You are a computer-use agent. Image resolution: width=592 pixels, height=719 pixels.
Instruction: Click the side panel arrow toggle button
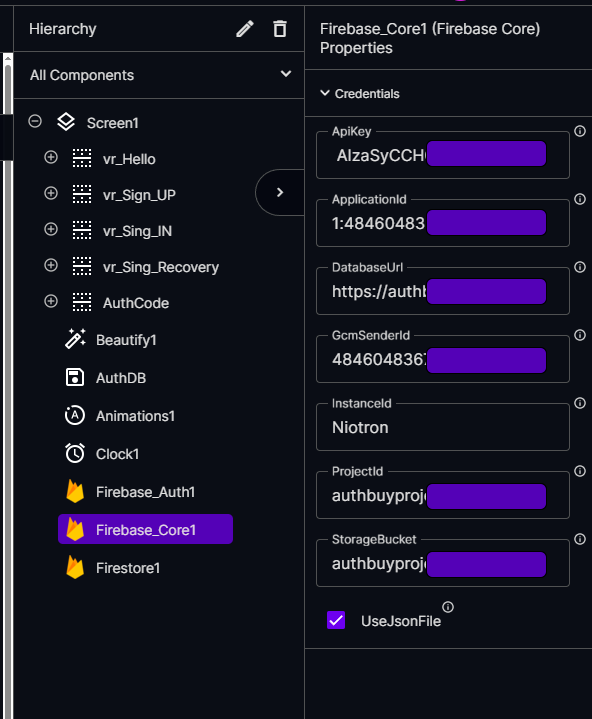(280, 193)
